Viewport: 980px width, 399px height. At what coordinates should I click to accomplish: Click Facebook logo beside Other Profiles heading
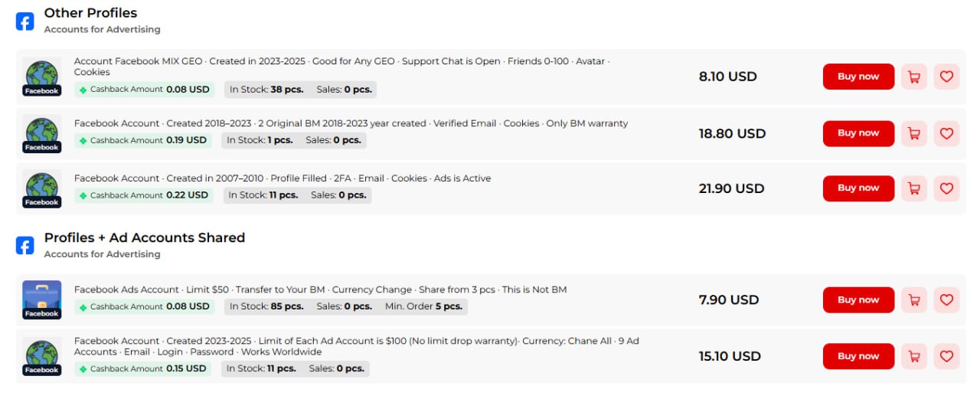25,21
